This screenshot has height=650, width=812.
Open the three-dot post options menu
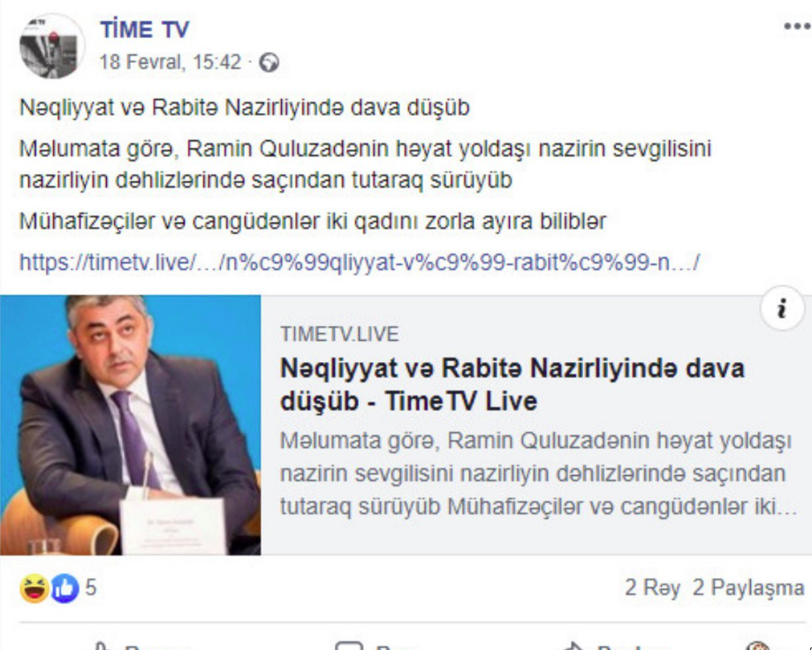click(796, 26)
